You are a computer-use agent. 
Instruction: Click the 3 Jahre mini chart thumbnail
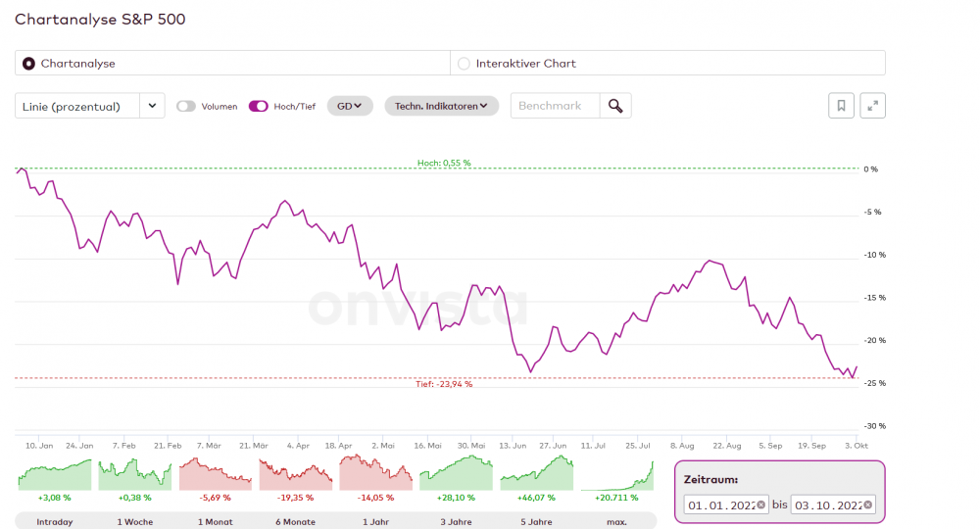point(457,474)
